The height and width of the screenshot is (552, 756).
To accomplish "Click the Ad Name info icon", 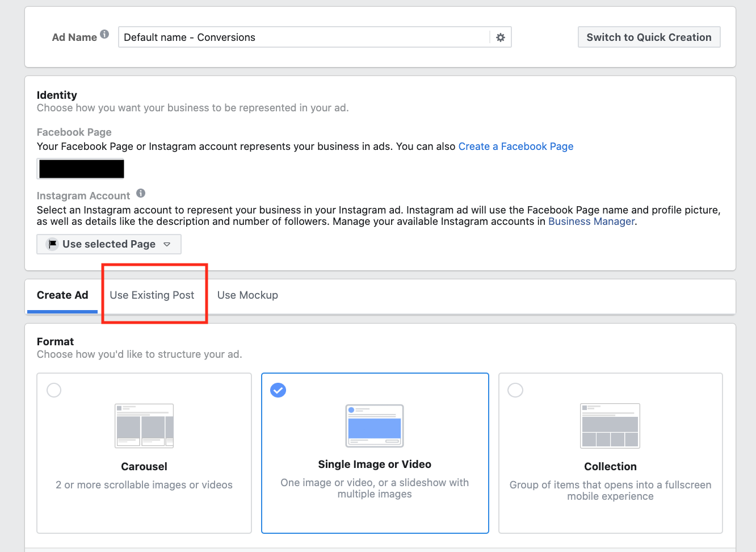I will click(x=104, y=34).
